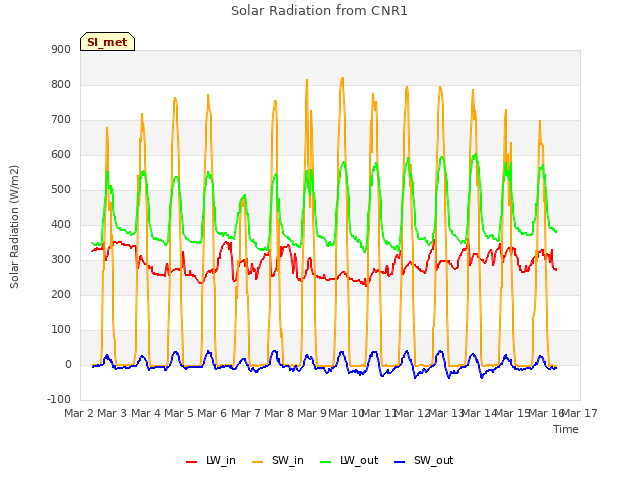Click the Mar 5 x-axis label
The width and height of the screenshot is (640, 480).
coord(179,413)
